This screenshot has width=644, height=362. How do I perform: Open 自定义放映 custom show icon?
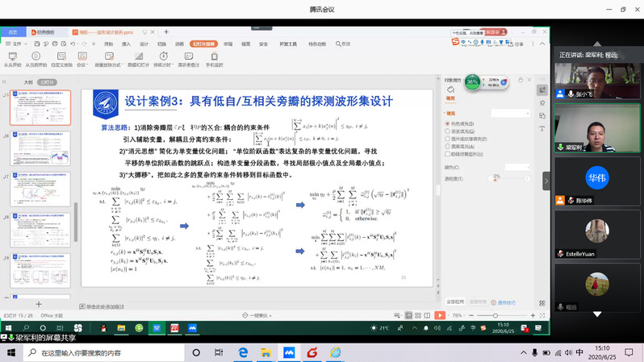(61, 56)
